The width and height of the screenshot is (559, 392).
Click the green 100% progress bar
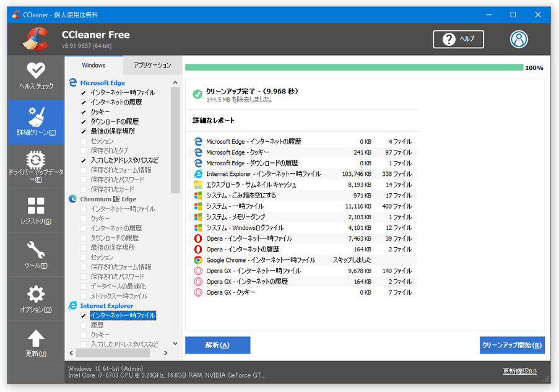pos(354,68)
